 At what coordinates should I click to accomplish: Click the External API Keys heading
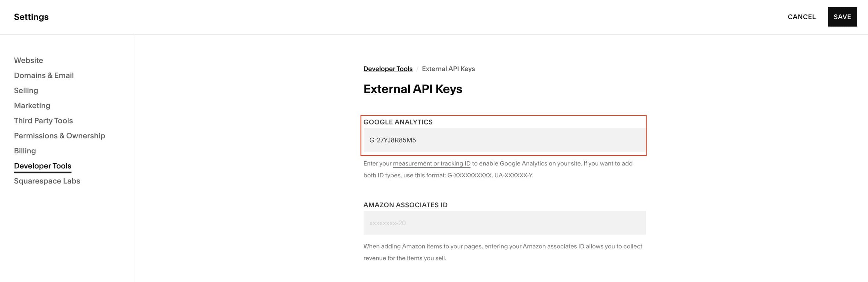coord(412,89)
